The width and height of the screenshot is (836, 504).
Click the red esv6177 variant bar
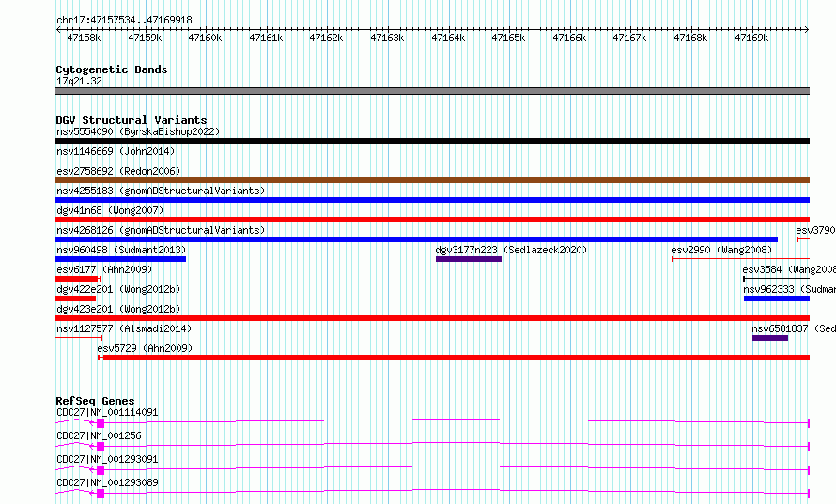point(77,279)
